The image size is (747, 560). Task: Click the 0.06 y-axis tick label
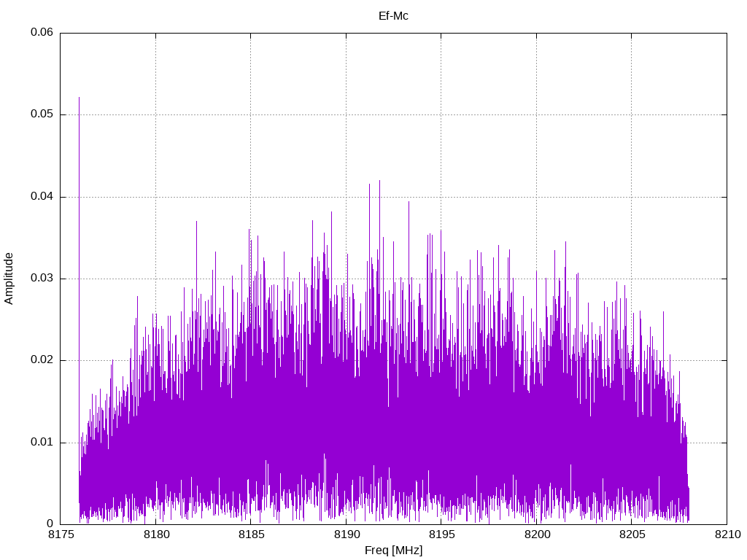42,32
